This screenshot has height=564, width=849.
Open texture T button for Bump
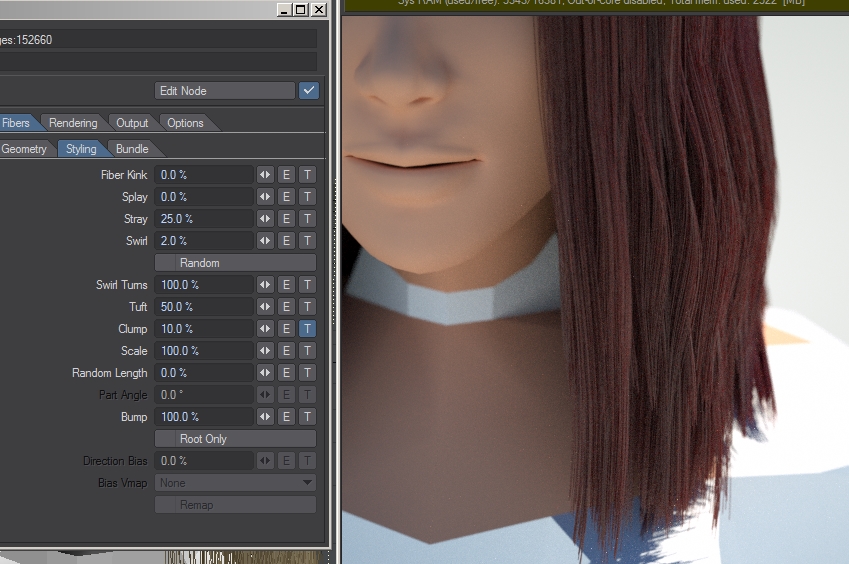(307, 417)
